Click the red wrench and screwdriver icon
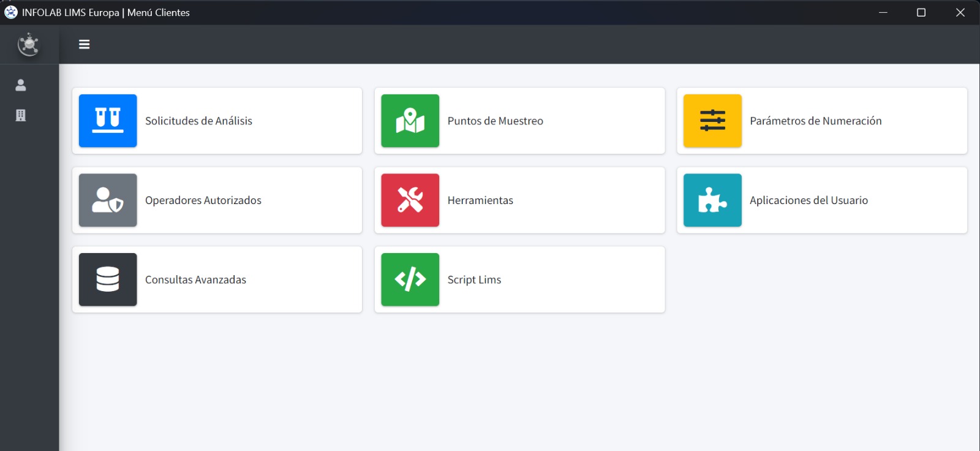The image size is (980, 451). (x=410, y=200)
